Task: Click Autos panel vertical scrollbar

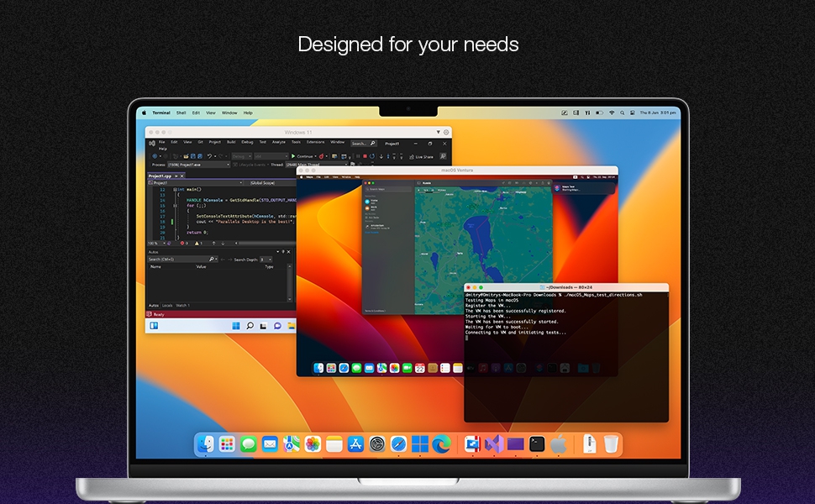Action: click(290, 282)
